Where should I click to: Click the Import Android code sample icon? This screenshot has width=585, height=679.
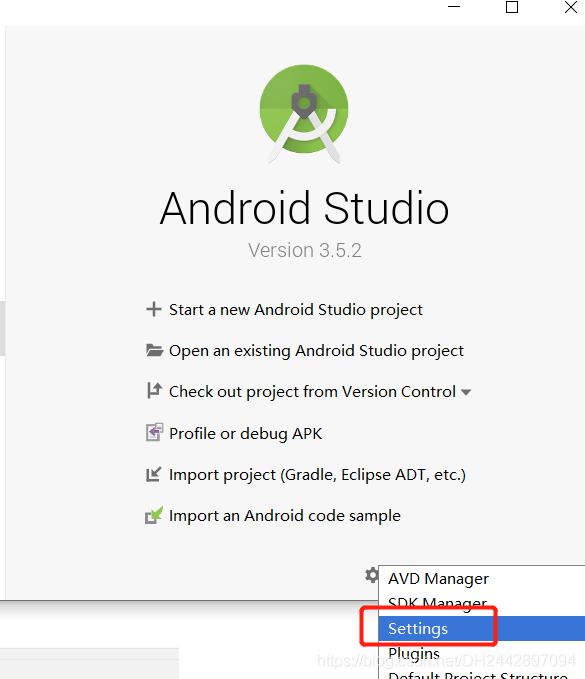[x=154, y=515]
